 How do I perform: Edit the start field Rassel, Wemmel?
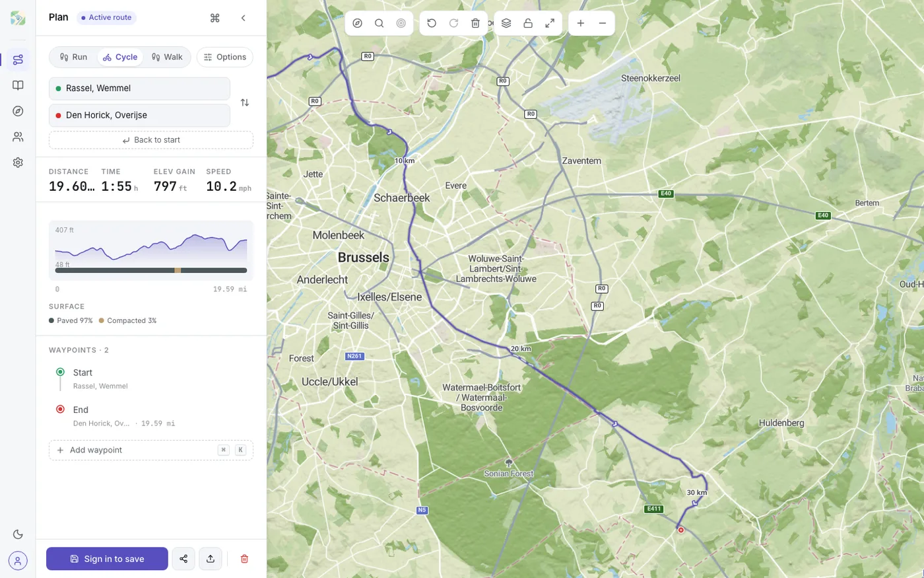coord(139,89)
